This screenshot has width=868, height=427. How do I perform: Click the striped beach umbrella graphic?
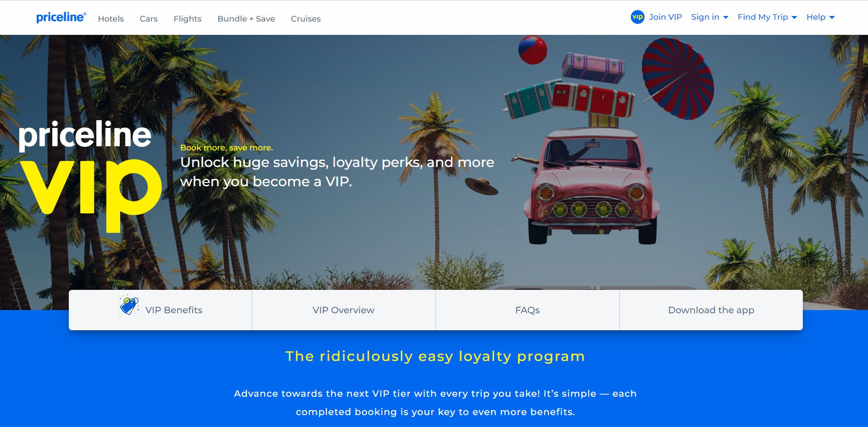[677, 78]
